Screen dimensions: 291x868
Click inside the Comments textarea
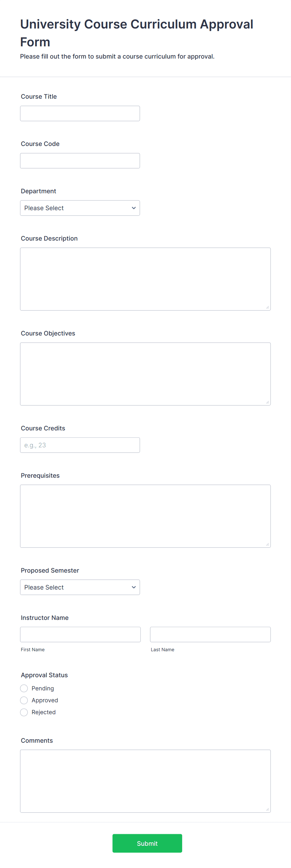pyautogui.click(x=145, y=781)
